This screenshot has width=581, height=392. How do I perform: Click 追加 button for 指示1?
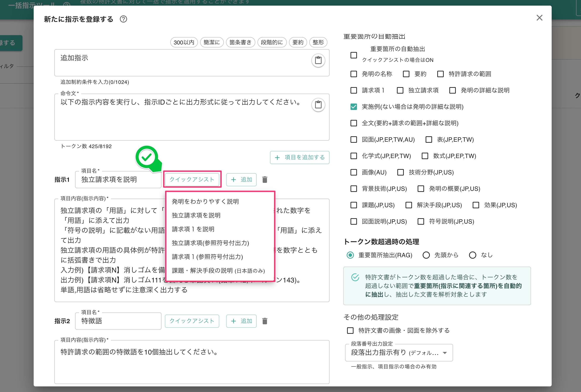[241, 180]
